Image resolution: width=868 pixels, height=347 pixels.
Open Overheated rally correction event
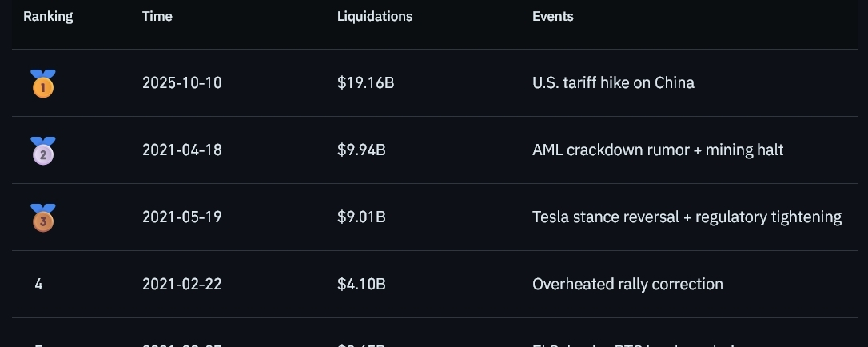click(x=627, y=285)
